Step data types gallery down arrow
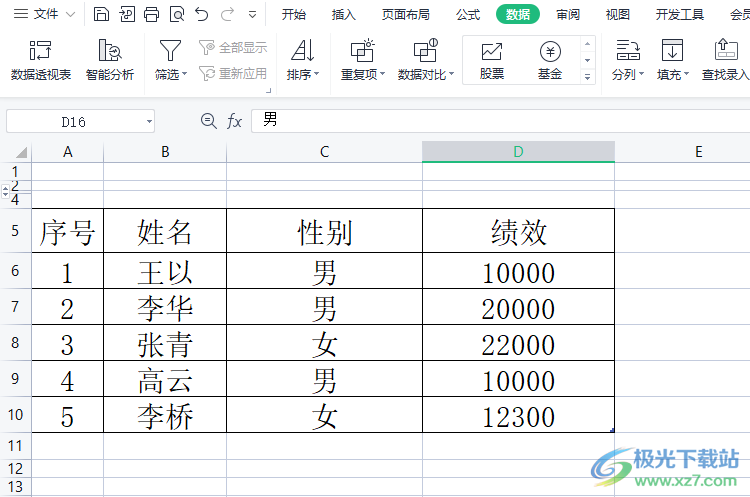This screenshot has height=497, width=750. (587, 60)
